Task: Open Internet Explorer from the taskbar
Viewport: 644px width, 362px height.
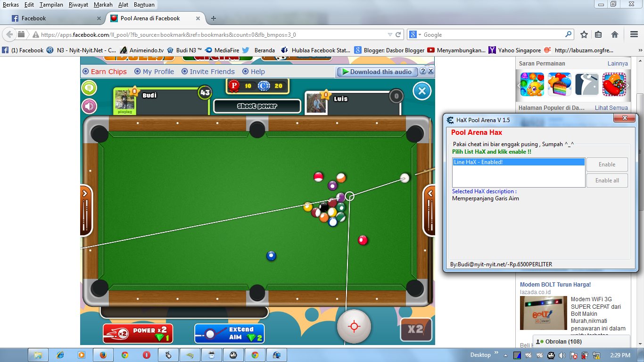Action: click(60, 355)
